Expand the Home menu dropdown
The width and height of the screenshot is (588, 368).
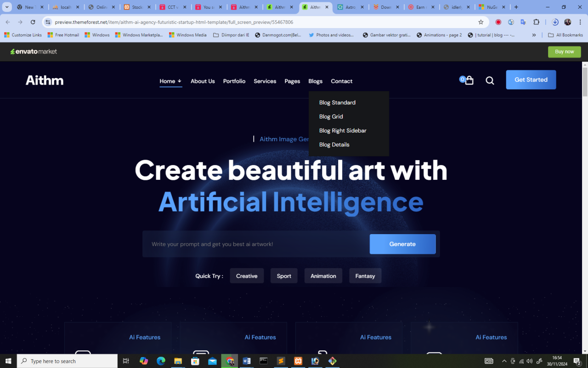170,81
